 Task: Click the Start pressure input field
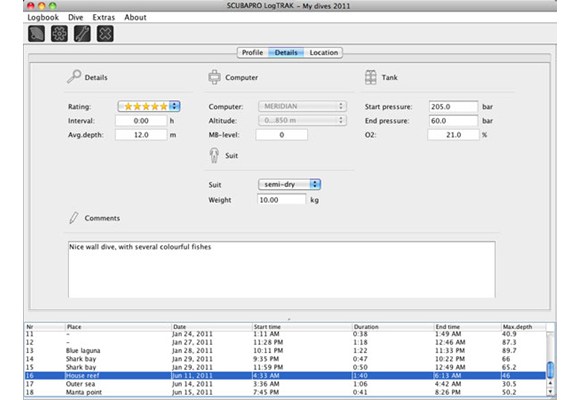click(x=453, y=107)
